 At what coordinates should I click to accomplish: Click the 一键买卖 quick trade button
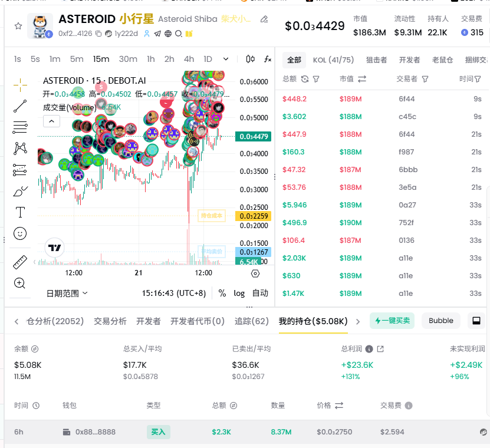pyautogui.click(x=392, y=321)
